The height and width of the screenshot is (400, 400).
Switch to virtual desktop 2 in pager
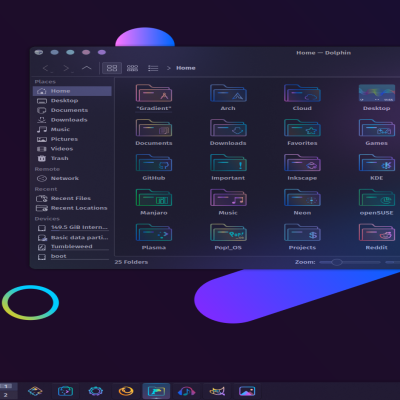coord(6,395)
